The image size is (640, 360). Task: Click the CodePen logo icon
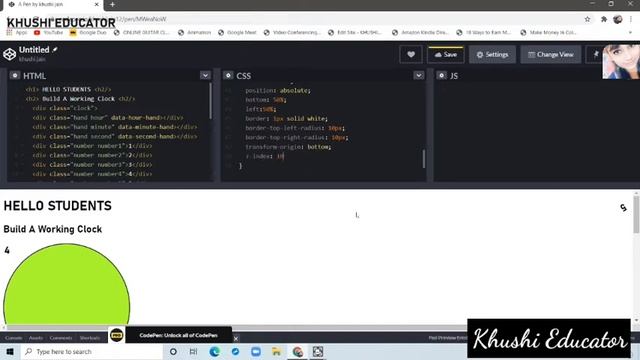tap(9, 54)
